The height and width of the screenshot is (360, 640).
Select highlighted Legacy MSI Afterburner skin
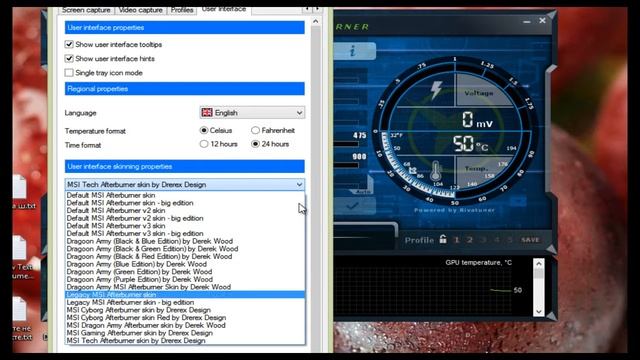point(185,295)
